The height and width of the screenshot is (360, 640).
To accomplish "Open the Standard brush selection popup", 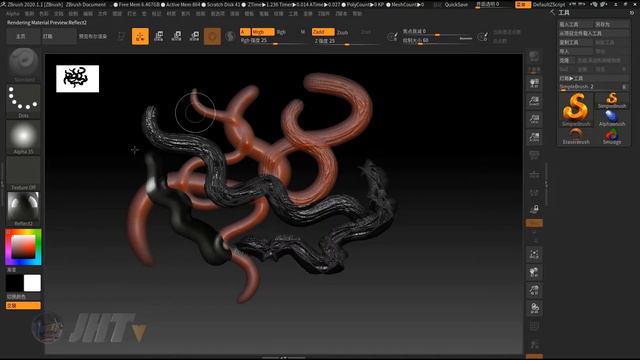I will click(x=23, y=64).
